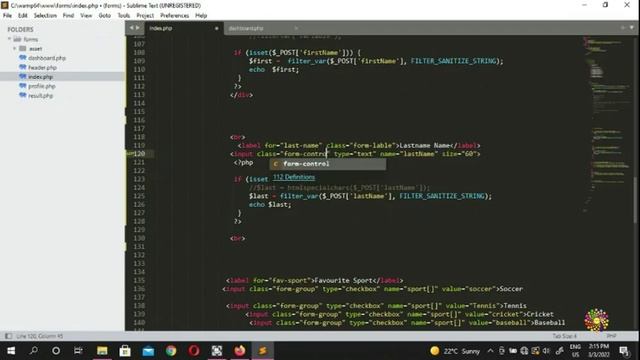
Task: Open the tab list dropdown arrow
Action: point(631,28)
